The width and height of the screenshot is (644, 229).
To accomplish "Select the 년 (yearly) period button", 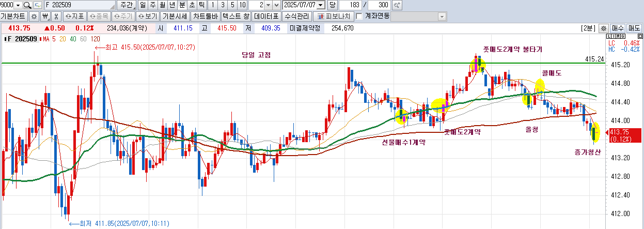I will (x=172, y=5).
